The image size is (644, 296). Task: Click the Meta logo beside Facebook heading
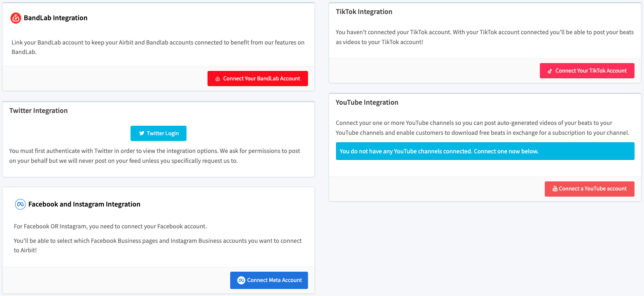coord(20,204)
